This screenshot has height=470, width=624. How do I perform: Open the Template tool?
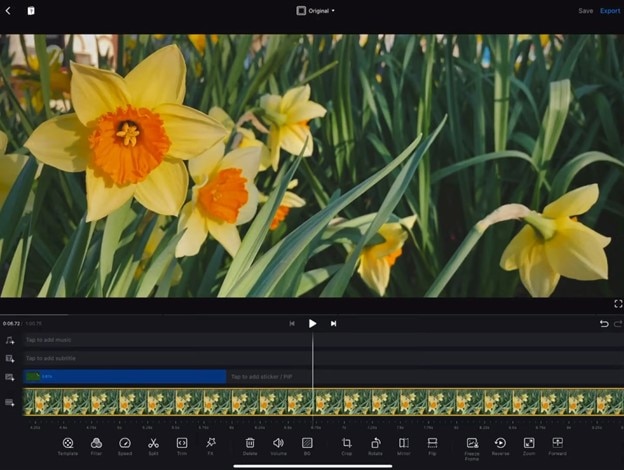(68, 446)
